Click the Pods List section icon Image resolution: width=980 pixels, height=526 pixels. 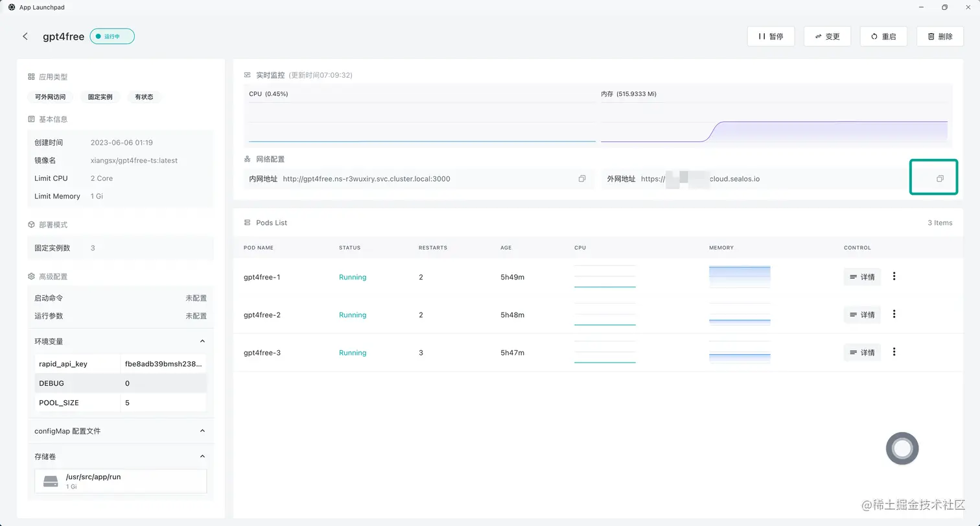point(247,222)
